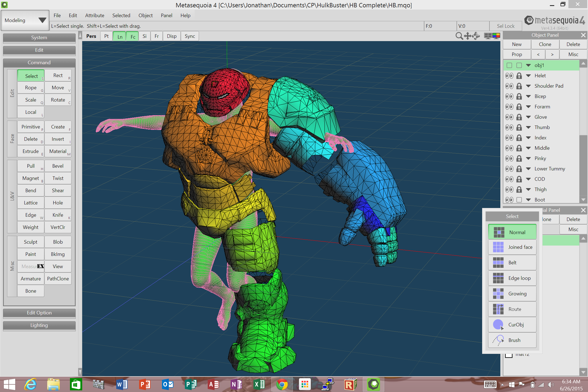Collapse the Thumb object arrow
Screen dimensions: 588x392
coord(528,127)
